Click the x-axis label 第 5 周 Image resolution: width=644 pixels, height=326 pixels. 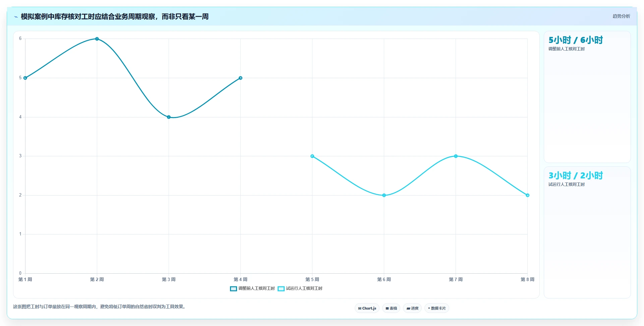[x=312, y=279]
